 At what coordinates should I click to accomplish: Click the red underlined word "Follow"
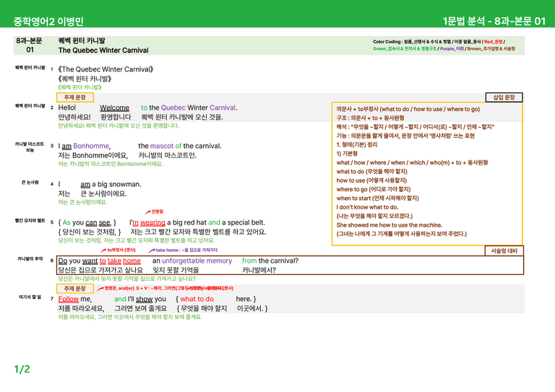pyautogui.click(x=69, y=299)
